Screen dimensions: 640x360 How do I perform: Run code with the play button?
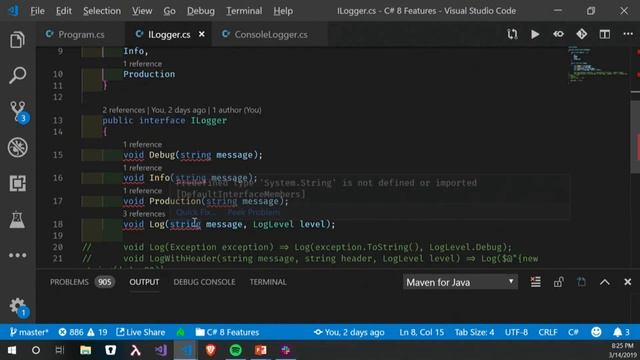(535, 34)
